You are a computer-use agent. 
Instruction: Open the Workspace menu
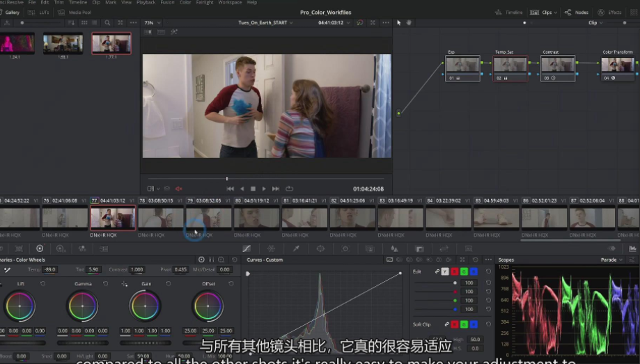pos(231,3)
